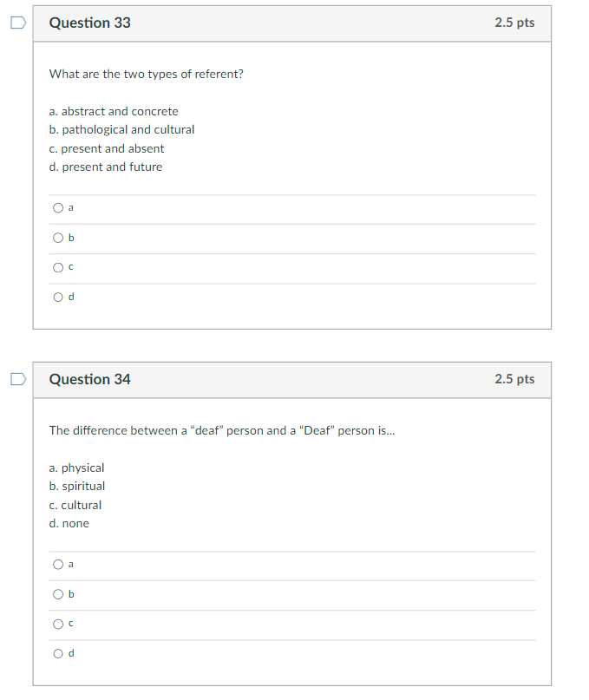The image size is (589, 700).
Task: Pick radio option d in Question 34
Action: tap(58, 653)
